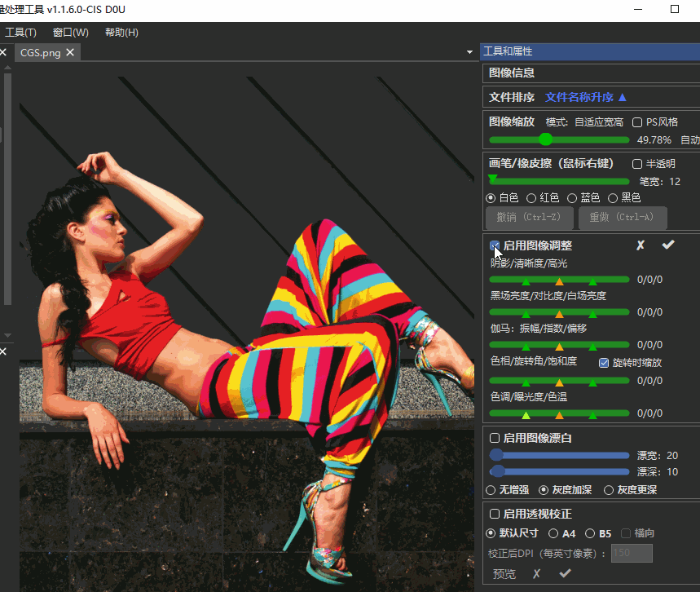Image resolution: width=700 pixels, height=592 pixels.
Task: Click the checkmark icon to apply image adjustment
Action: [668, 245]
